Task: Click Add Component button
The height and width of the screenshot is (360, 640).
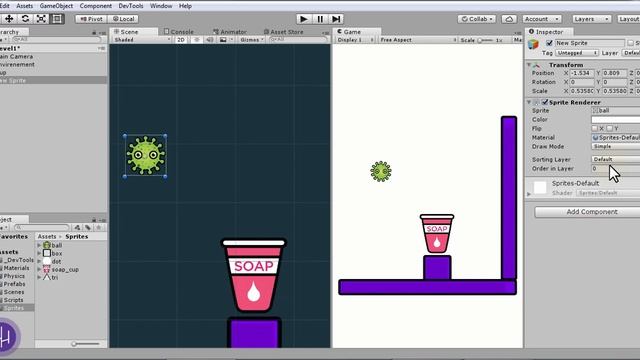Action: point(587,212)
